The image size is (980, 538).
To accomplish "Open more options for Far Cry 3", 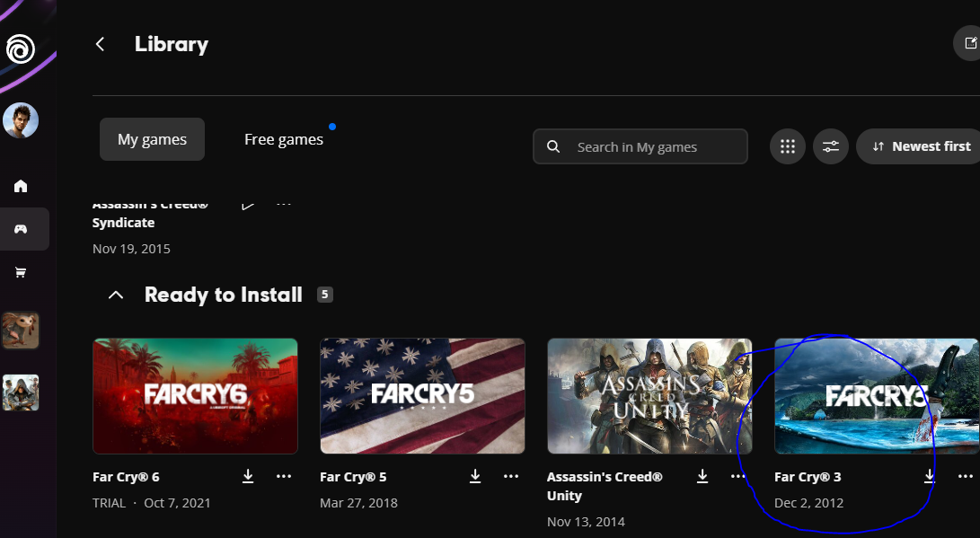I will coord(966,476).
